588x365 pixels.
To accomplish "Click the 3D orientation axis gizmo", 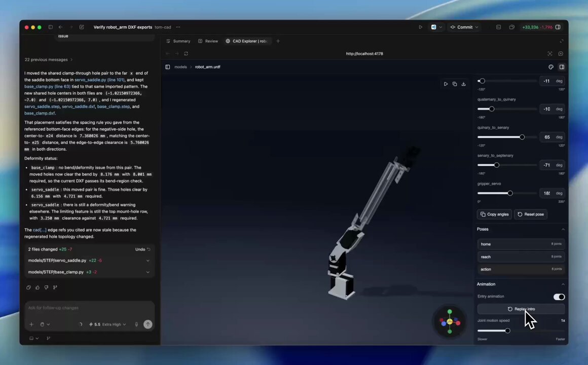I will [450, 321].
